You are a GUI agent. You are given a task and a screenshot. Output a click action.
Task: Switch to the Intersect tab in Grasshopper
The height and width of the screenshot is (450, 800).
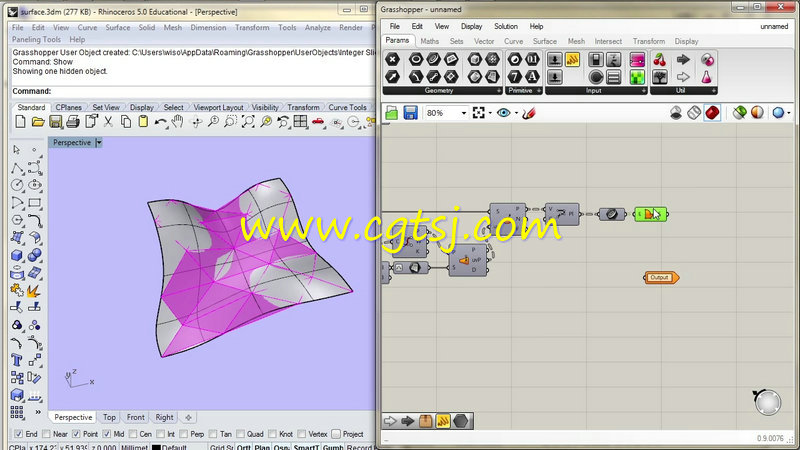(x=608, y=41)
